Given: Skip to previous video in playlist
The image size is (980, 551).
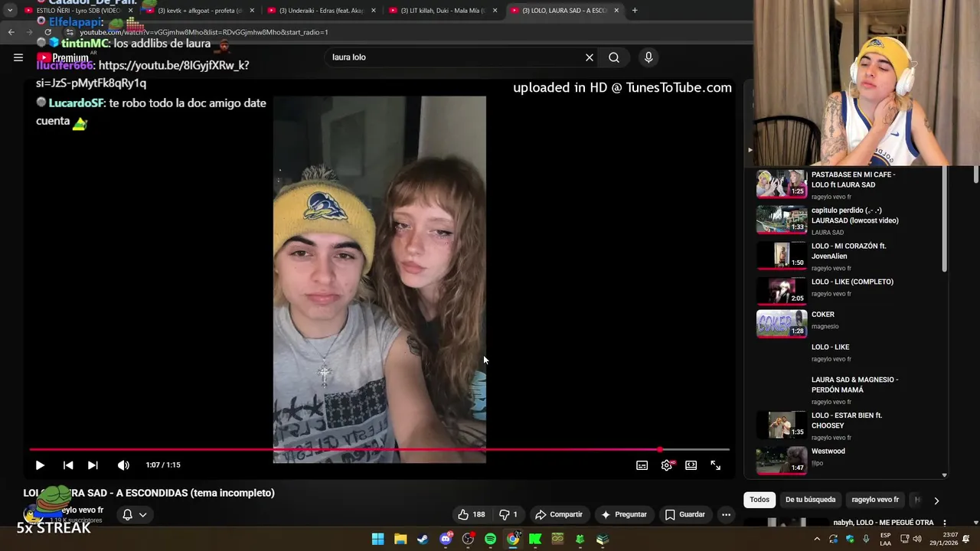Looking at the screenshot, I should click(x=68, y=465).
